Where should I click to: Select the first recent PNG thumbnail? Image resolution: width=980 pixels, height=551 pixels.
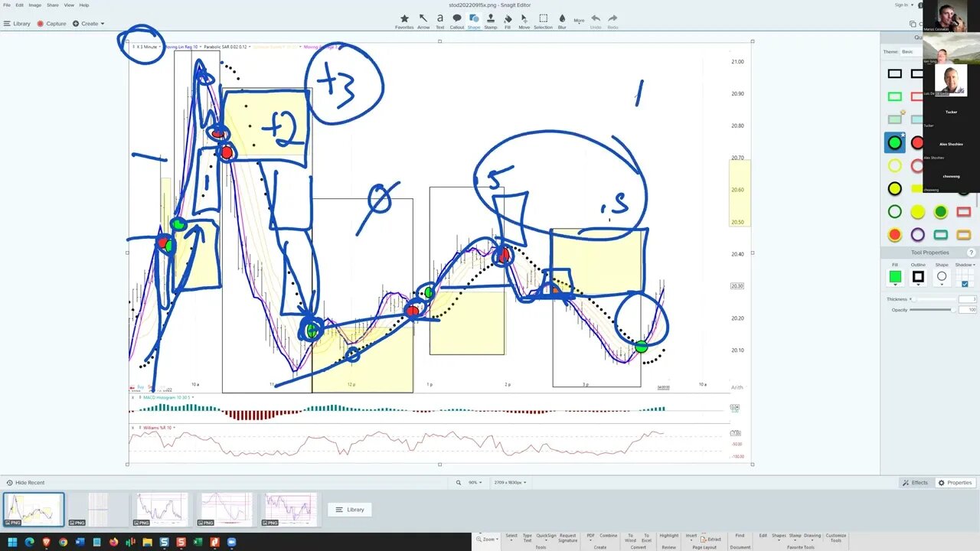pyautogui.click(x=34, y=509)
